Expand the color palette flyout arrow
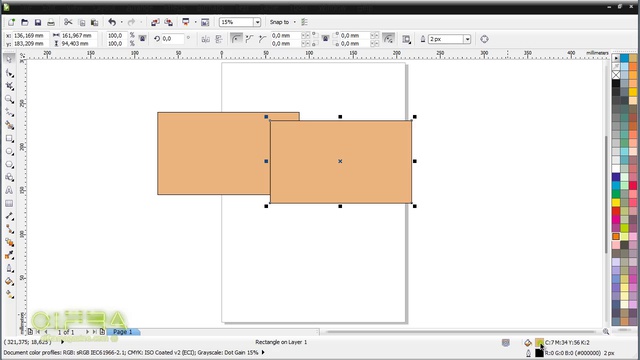The width and height of the screenshot is (640, 360). click(x=616, y=58)
